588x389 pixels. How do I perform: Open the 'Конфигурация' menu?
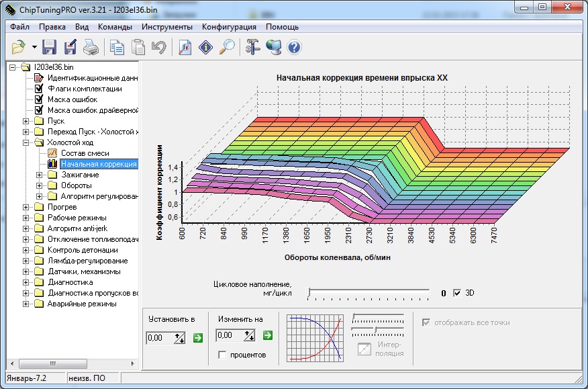click(x=229, y=27)
